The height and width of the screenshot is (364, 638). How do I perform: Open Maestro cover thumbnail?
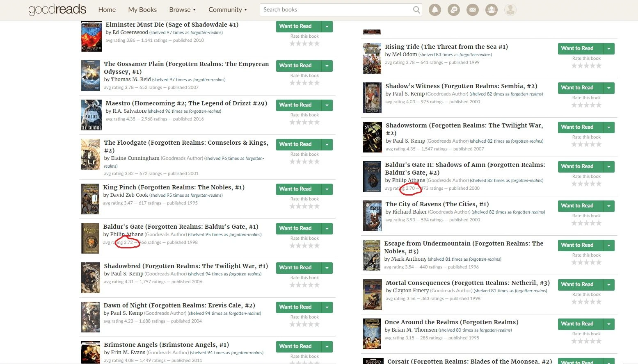point(91,115)
